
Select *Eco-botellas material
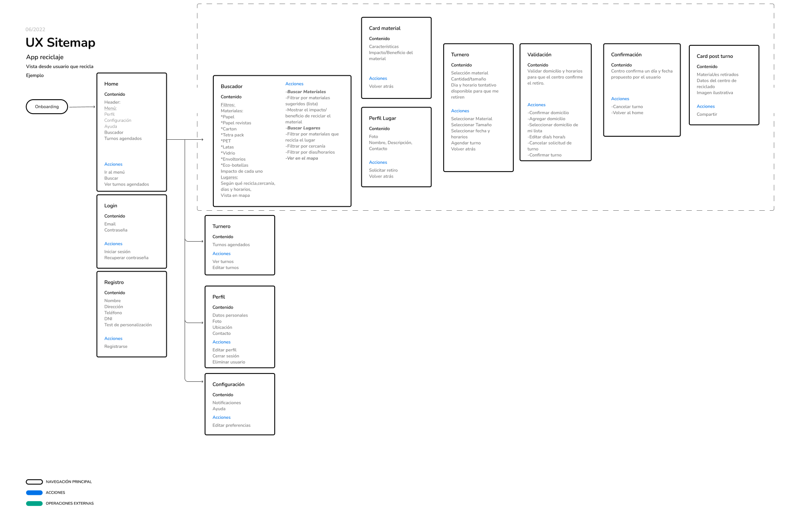(x=235, y=166)
